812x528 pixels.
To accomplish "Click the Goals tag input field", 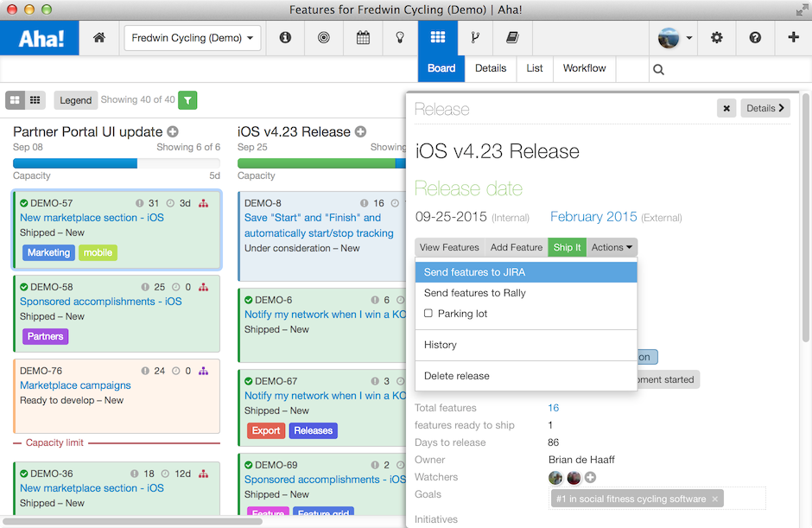I will [x=657, y=499].
